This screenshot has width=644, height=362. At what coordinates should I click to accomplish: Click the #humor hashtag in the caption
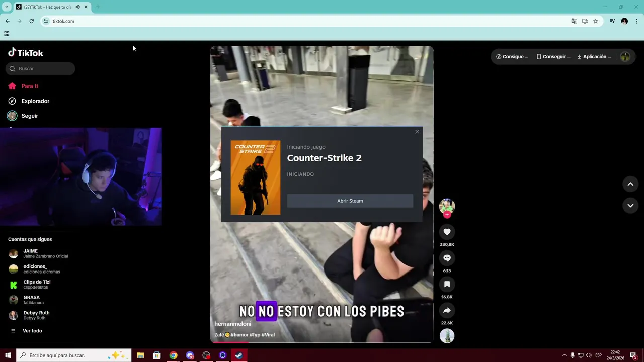tap(239, 335)
